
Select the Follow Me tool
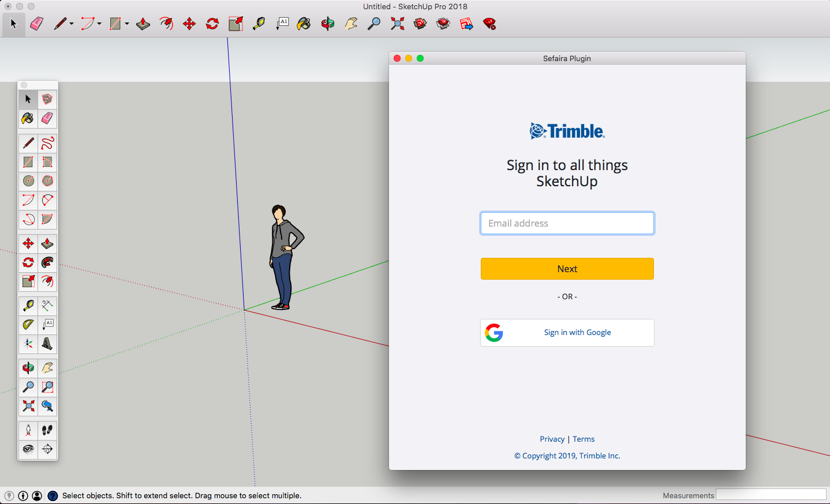(x=47, y=262)
